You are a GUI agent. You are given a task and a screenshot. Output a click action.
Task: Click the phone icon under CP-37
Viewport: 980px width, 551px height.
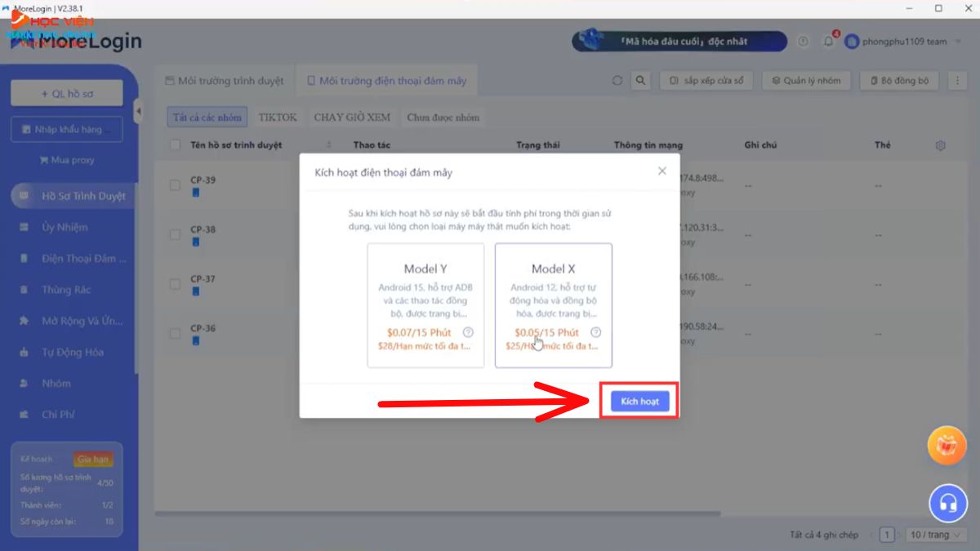196,291
